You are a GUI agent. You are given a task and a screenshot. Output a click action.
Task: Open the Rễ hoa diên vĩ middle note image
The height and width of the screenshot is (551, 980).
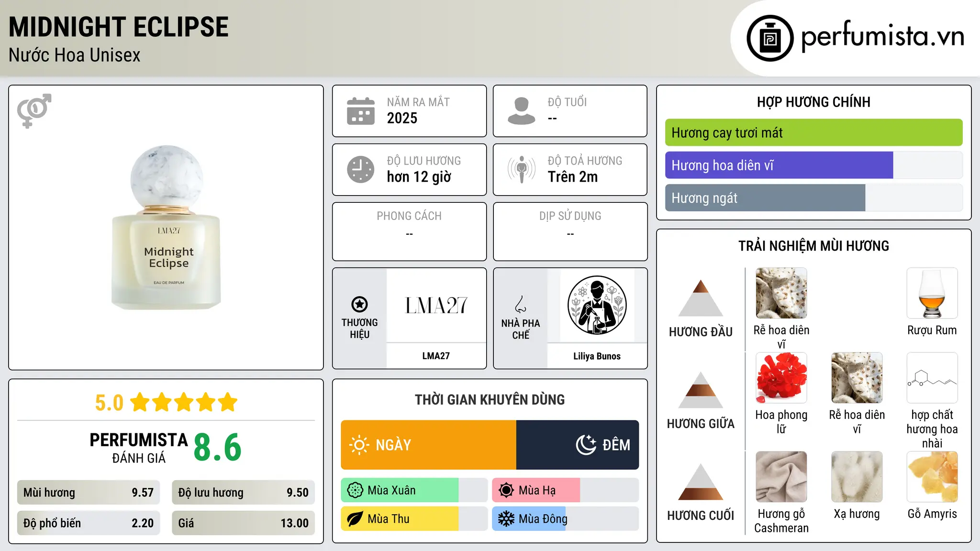coord(857,378)
